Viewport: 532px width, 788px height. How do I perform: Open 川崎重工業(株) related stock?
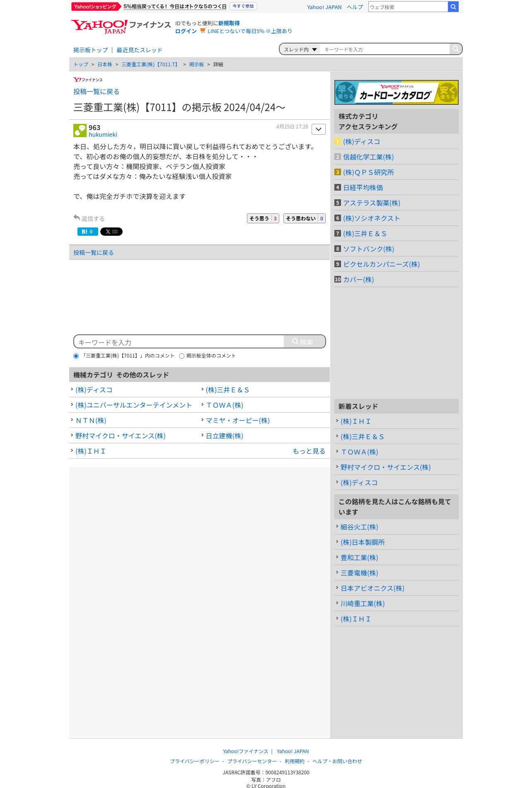tap(363, 604)
